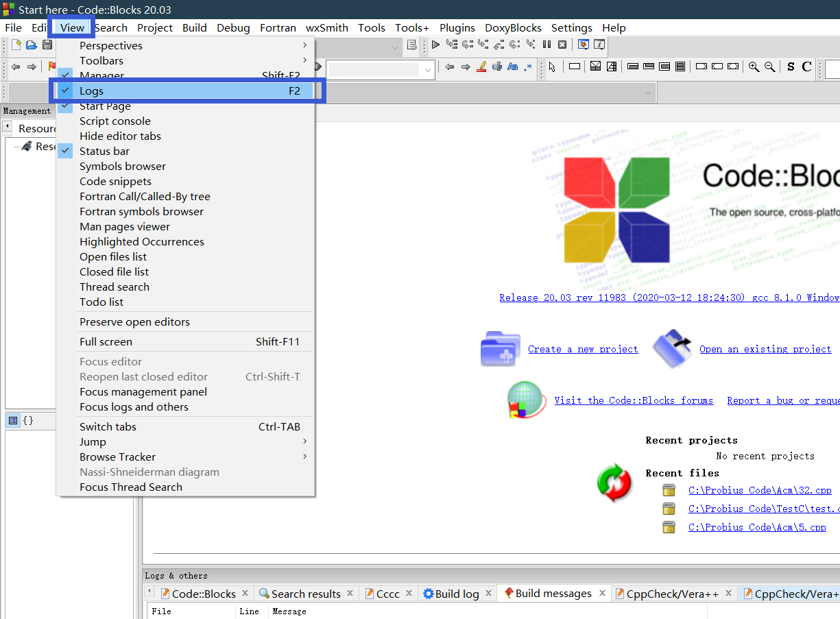The image size is (840, 619).
Task: Click the Run to cursor debug icon
Action: [451, 45]
